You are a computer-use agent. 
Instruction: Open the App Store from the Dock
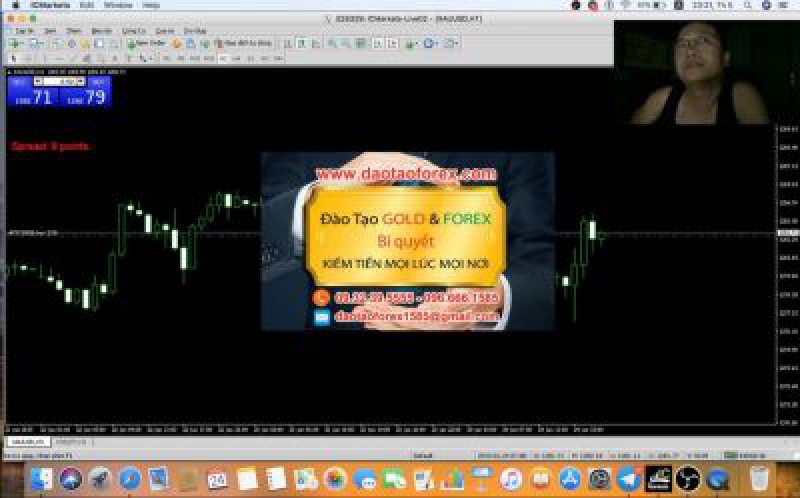(x=570, y=480)
